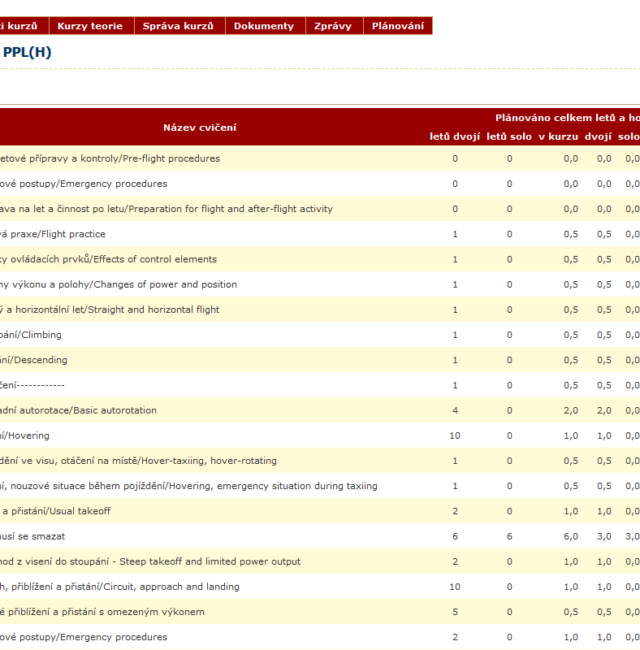Select the Usual takeoff exercise row
640x650 pixels.
[x=320, y=511]
